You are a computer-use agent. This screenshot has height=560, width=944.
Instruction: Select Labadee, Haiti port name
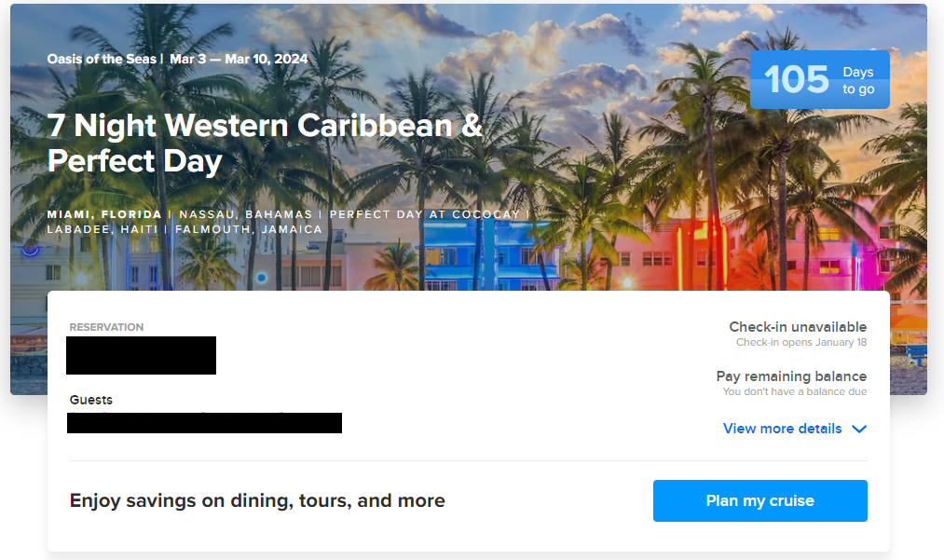(x=103, y=229)
